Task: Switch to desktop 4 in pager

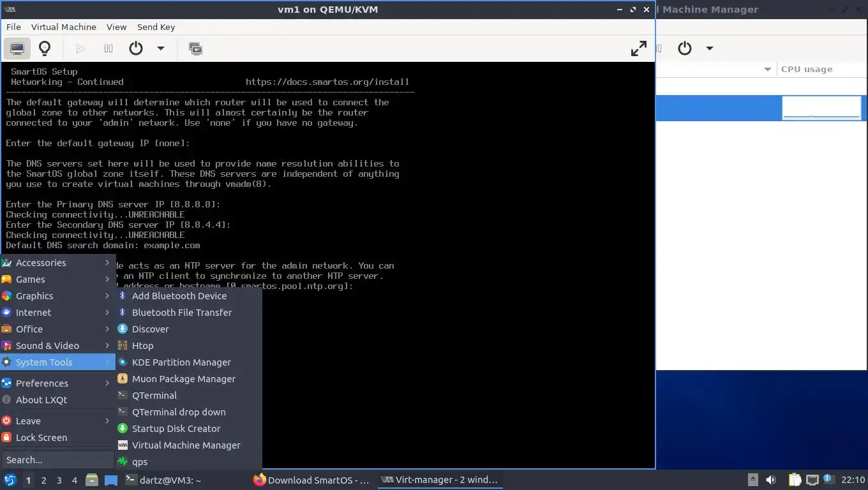Action: (x=75, y=480)
